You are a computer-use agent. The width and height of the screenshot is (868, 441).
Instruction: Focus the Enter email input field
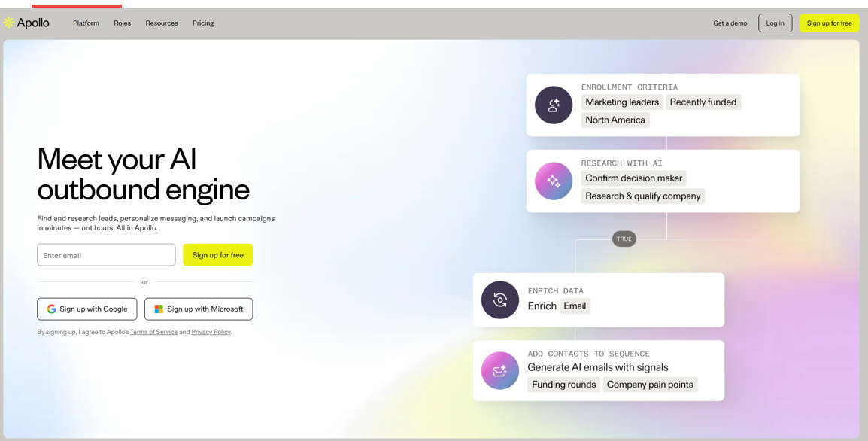(x=106, y=255)
